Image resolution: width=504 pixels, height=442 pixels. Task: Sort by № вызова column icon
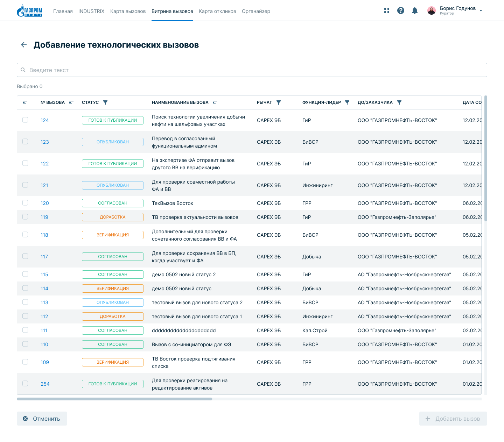pyautogui.click(x=71, y=102)
